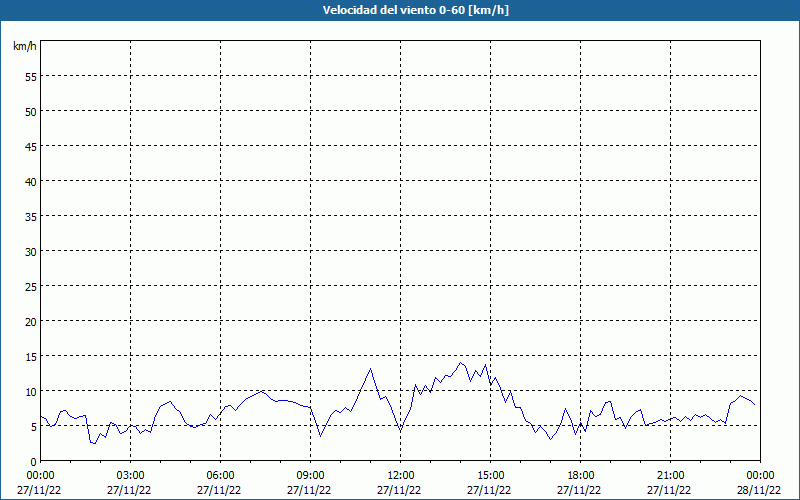Click the 27/11/22 date under 12:00
Viewport: 800px width, 500px height.
pyautogui.click(x=399, y=490)
